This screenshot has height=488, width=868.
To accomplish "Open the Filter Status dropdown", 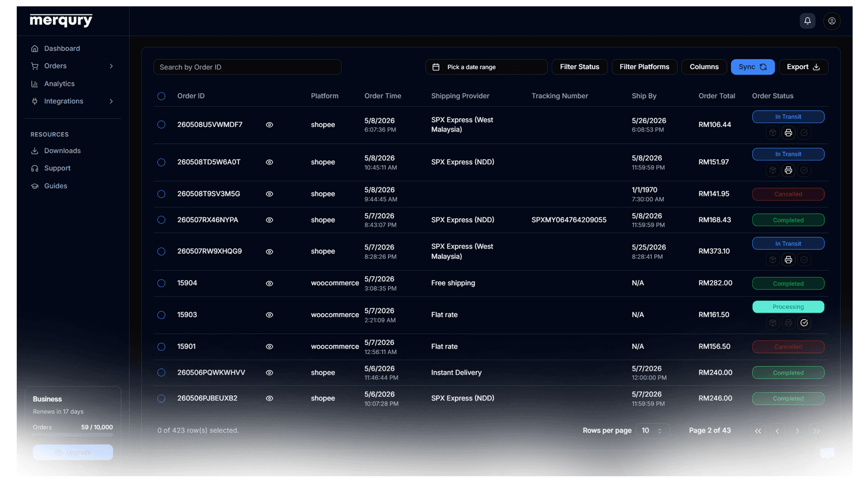I will [580, 67].
